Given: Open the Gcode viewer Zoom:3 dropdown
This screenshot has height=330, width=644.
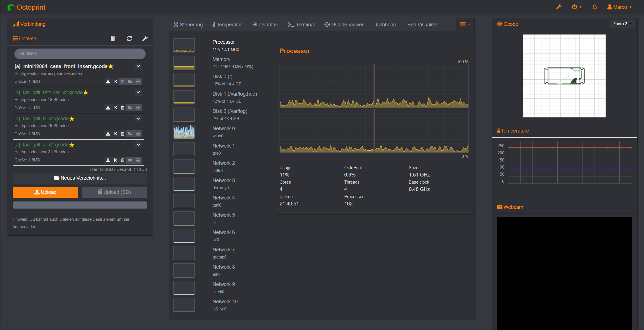Looking at the screenshot, I should click(622, 24).
